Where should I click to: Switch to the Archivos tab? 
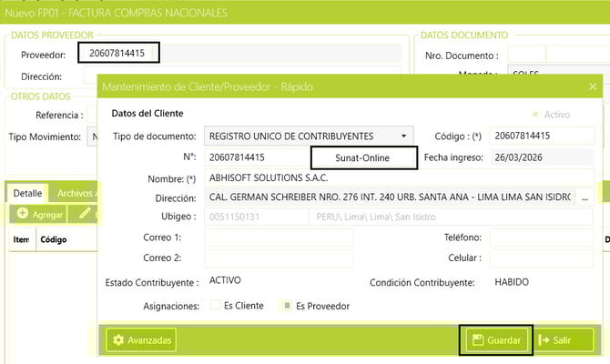click(x=75, y=193)
